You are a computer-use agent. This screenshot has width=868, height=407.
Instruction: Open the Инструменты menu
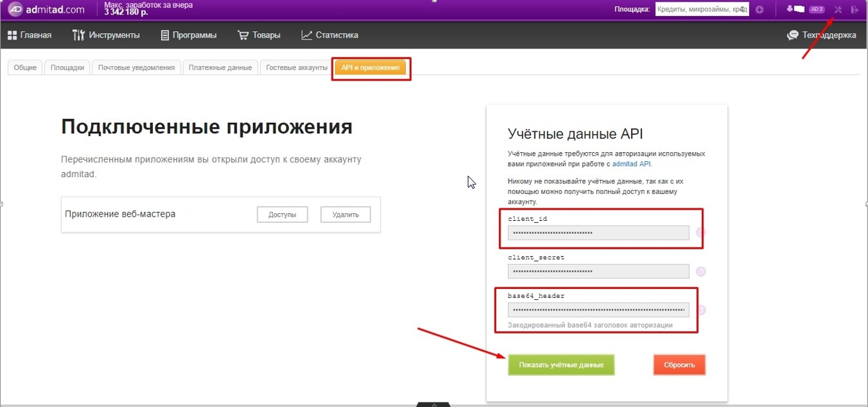coord(106,35)
